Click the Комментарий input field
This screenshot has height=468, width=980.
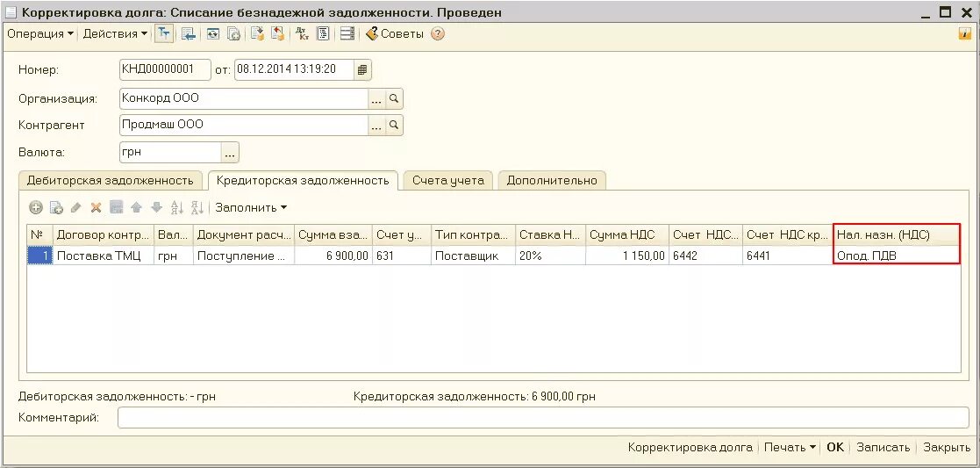coord(543,417)
